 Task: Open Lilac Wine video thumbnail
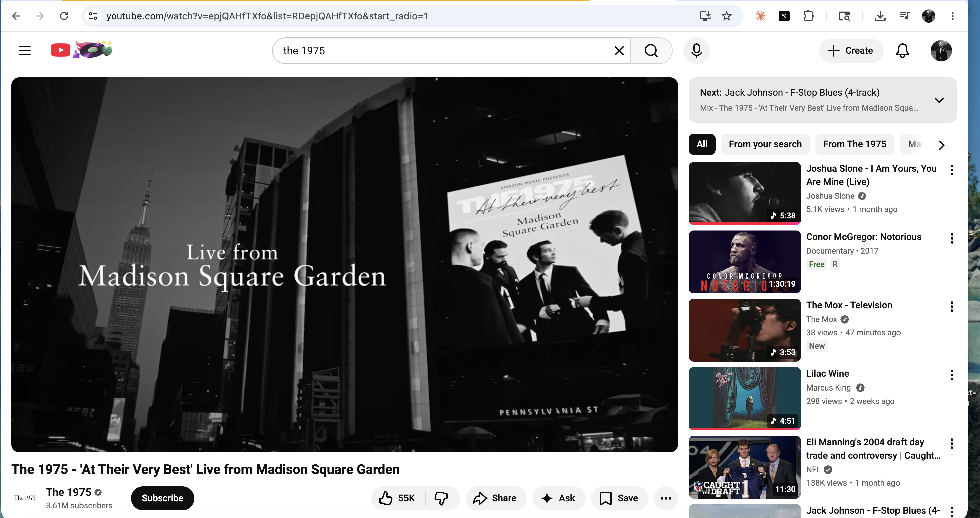click(745, 398)
